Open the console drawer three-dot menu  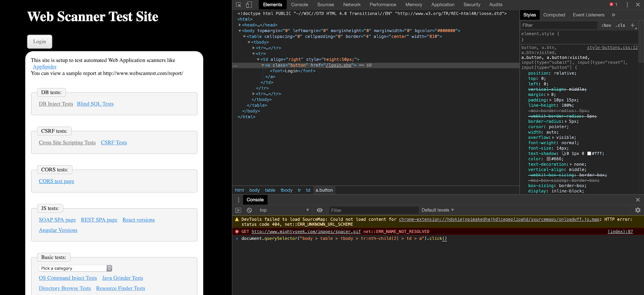coord(238,200)
